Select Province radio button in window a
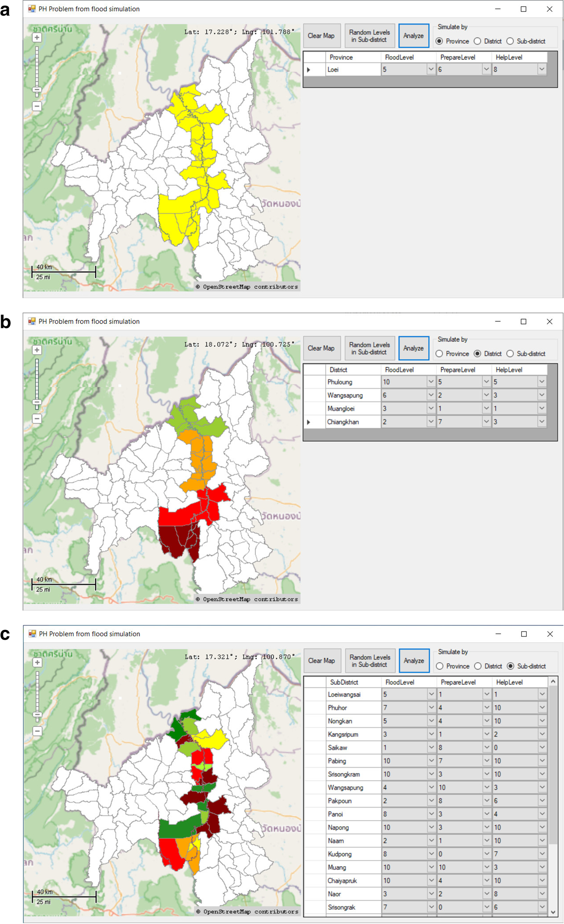 coord(439,41)
